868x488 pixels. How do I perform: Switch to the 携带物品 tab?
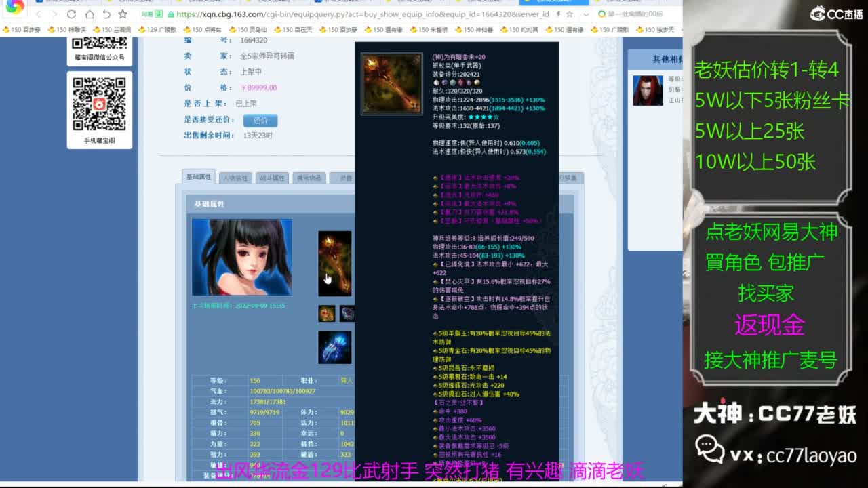tap(309, 178)
